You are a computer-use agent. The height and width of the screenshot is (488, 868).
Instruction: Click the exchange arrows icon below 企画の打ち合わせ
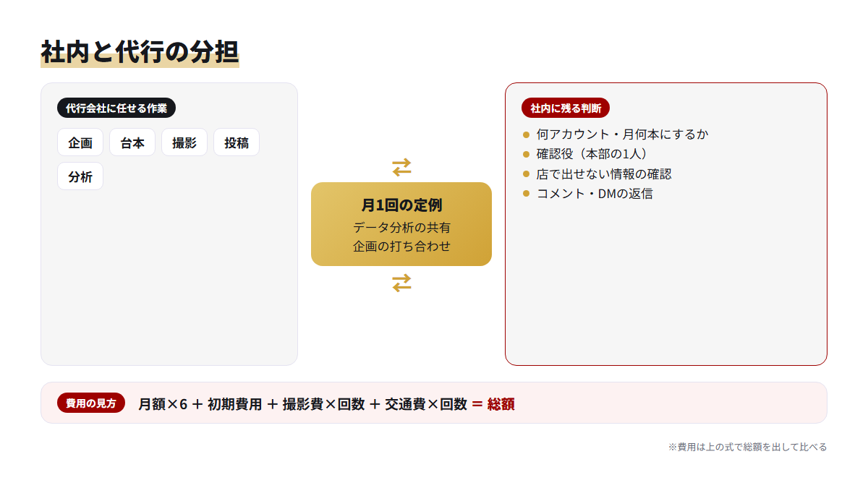[401, 283]
